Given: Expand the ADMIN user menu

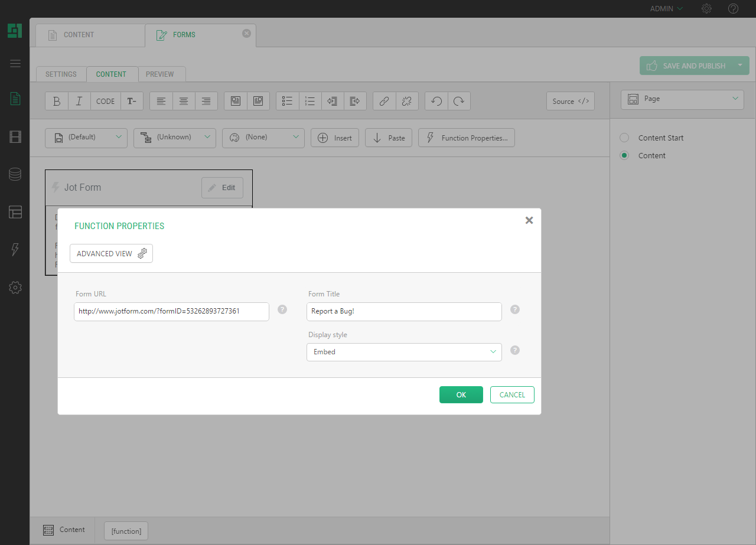Looking at the screenshot, I should point(666,9).
